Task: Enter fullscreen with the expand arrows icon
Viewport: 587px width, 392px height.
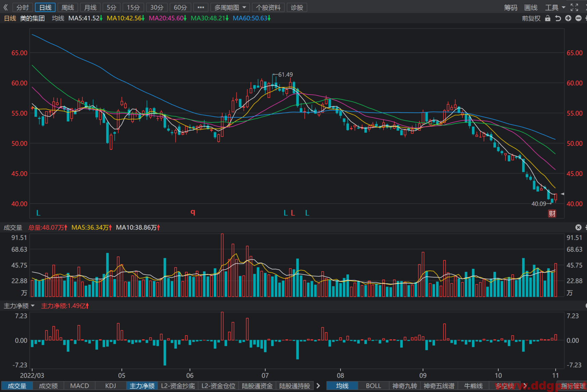Action: 574,7
